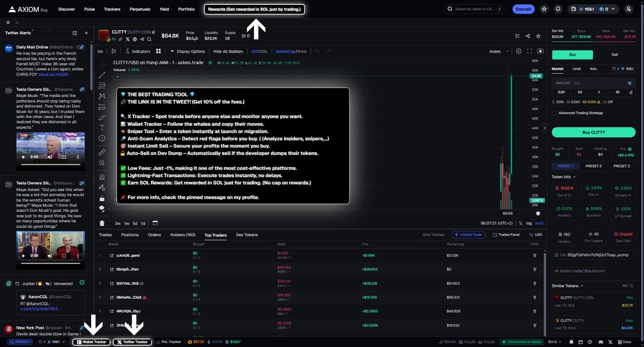The width and height of the screenshot is (644, 347).
Task: Expand the Display Options dropdown
Action: 188,52
